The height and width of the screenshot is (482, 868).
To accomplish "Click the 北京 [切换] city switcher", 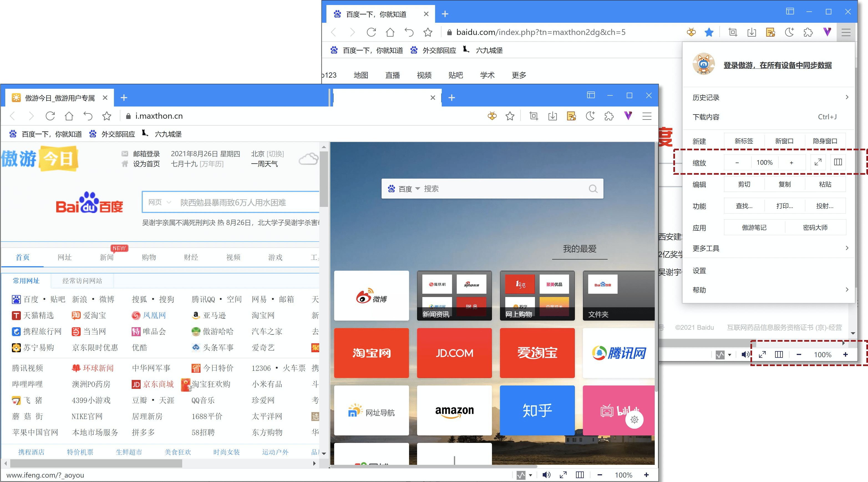I will point(267,154).
